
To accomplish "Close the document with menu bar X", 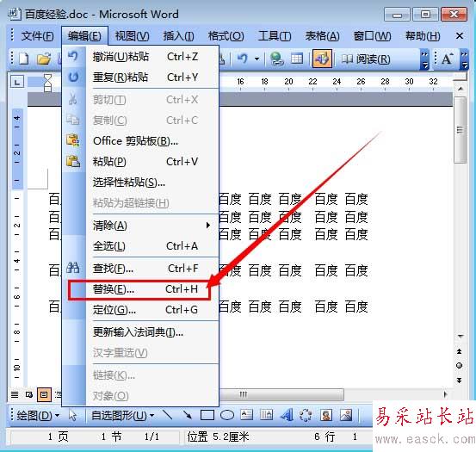I will point(460,36).
